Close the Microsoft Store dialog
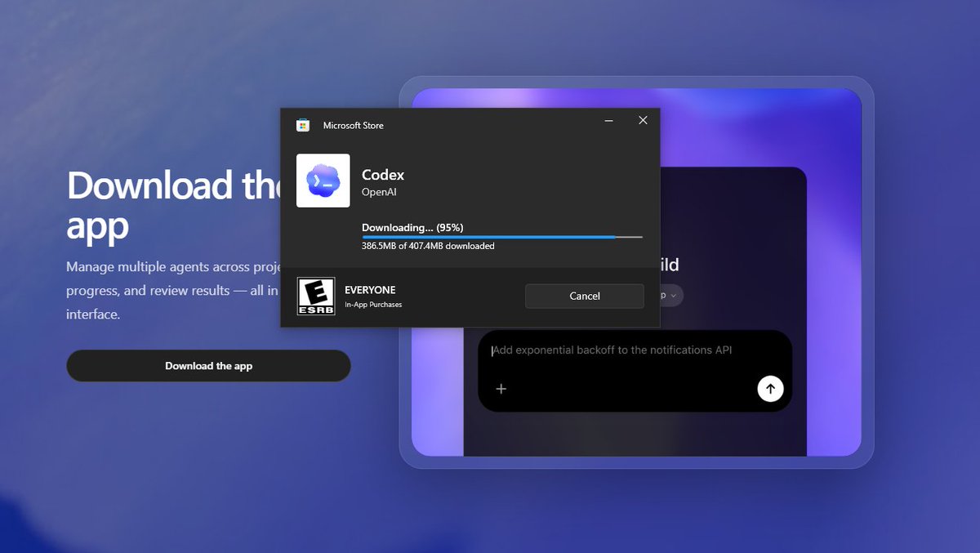The image size is (980, 553). [x=643, y=120]
